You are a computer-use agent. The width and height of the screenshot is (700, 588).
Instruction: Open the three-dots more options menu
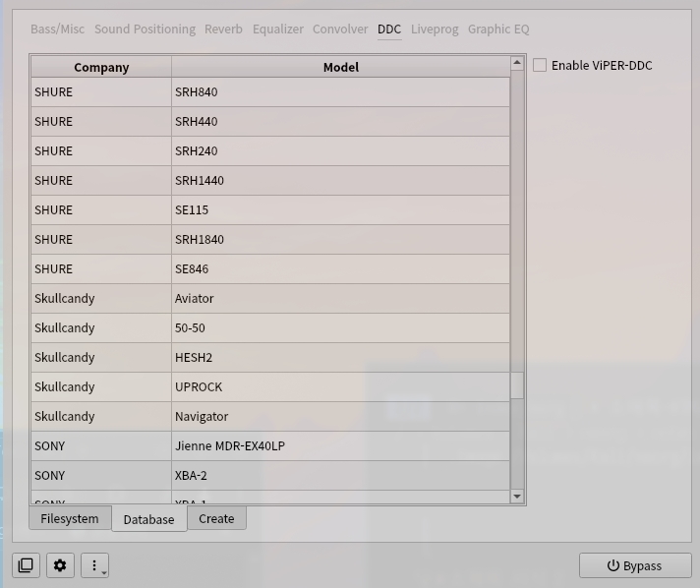point(94,565)
